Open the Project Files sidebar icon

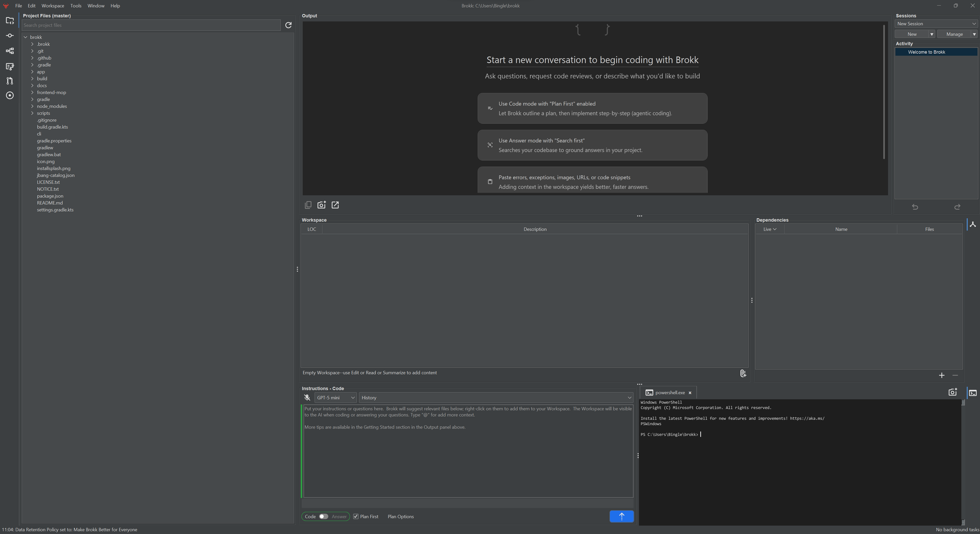9,20
